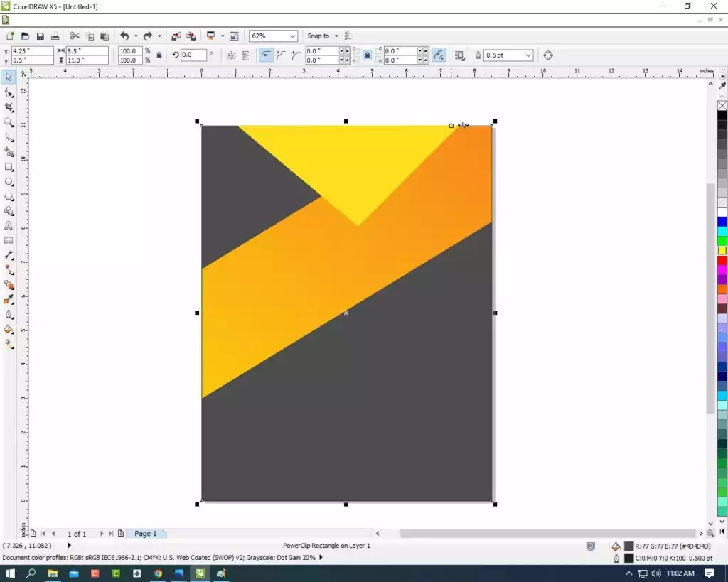Open the outline width 0.5 pt dropdown

click(528, 55)
